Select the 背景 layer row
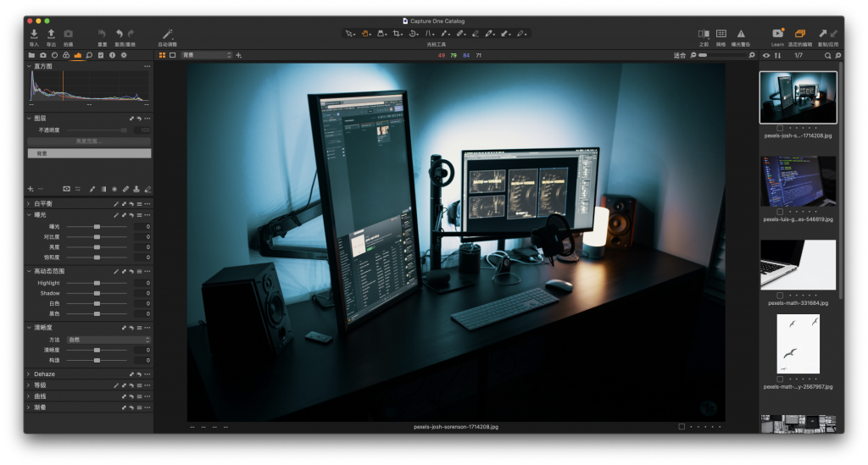Image resolution: width=868 pixels, height=465 pixels. coord(89,153)
